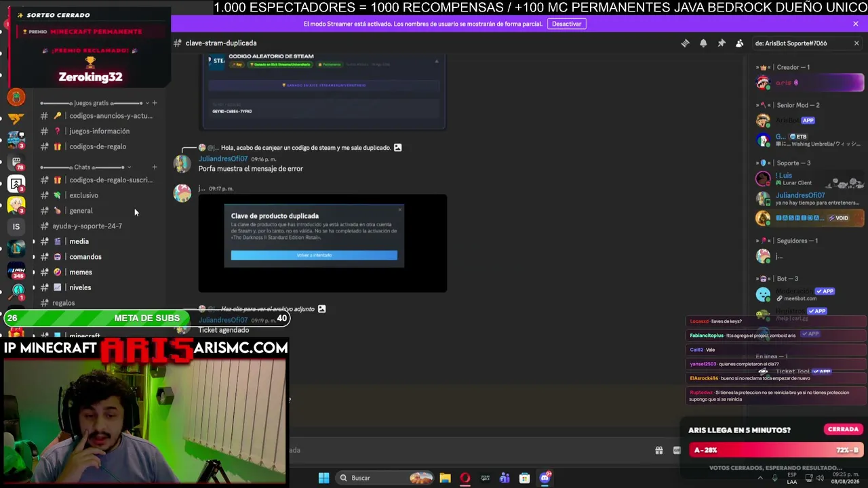868x488 pixels.
Task: Open the yellow anime avatar server
Action: coord(16,205)
